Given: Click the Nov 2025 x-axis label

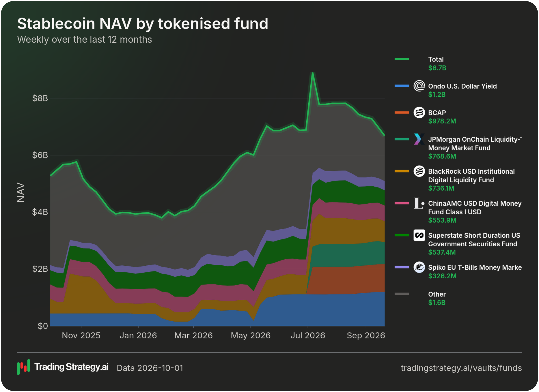Looking at the screenshot, I should 81,335.
